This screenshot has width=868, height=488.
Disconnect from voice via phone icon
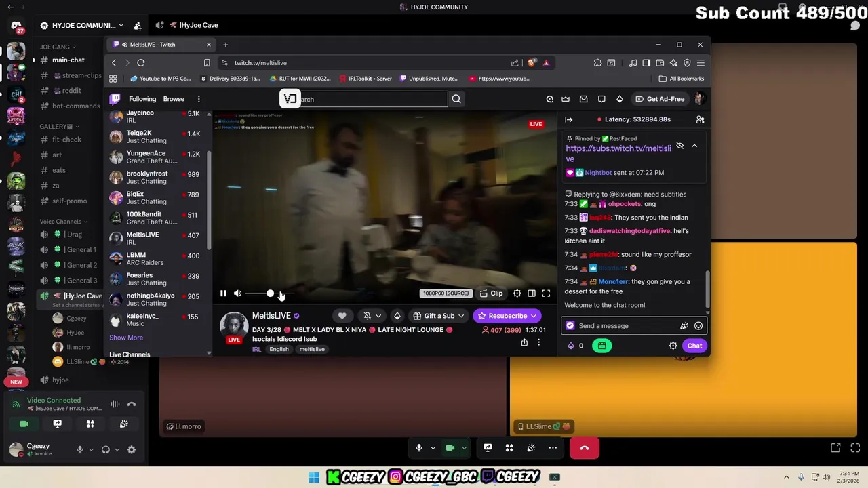click(132, 404)
